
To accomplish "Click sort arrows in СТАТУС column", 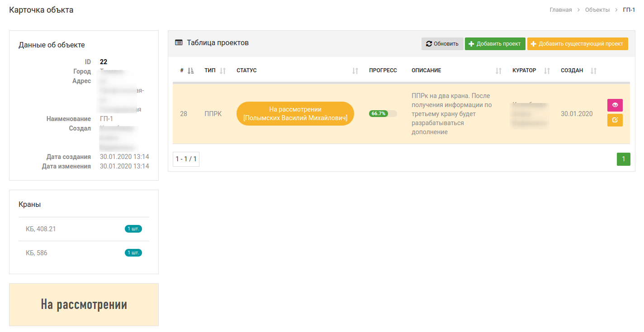I will (355, 70).
